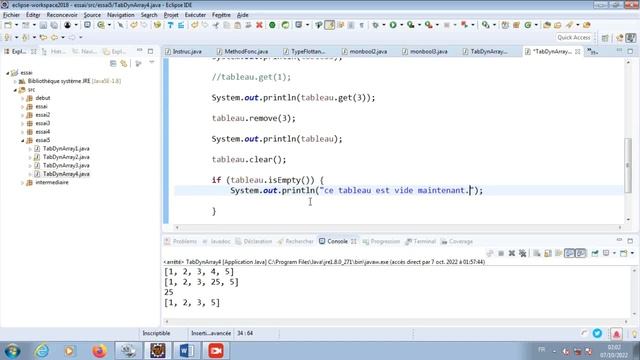Click the Save All toolbar icon
Viewport: 640px width, 360px height.
tap(54, 25)
